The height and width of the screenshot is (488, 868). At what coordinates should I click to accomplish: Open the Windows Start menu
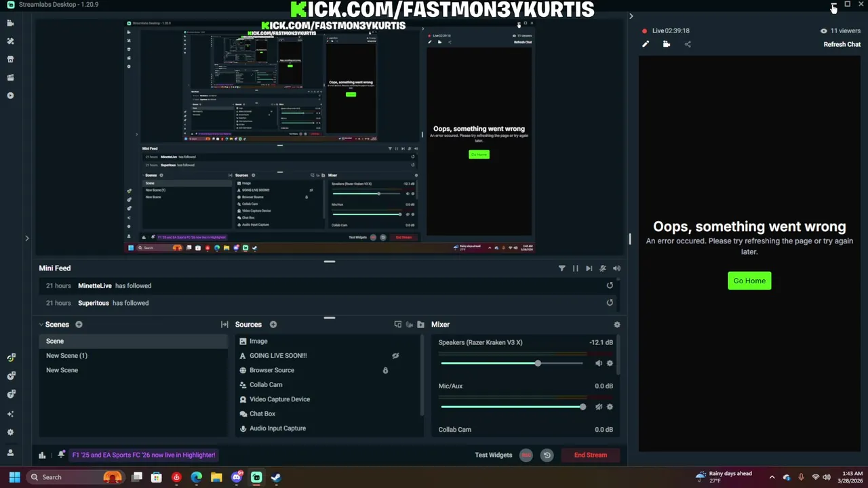[14, 477]
